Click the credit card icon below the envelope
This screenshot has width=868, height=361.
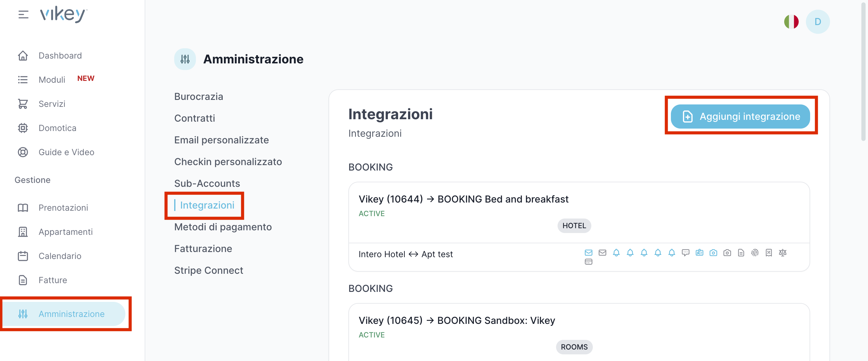click(x=588, y=262)
